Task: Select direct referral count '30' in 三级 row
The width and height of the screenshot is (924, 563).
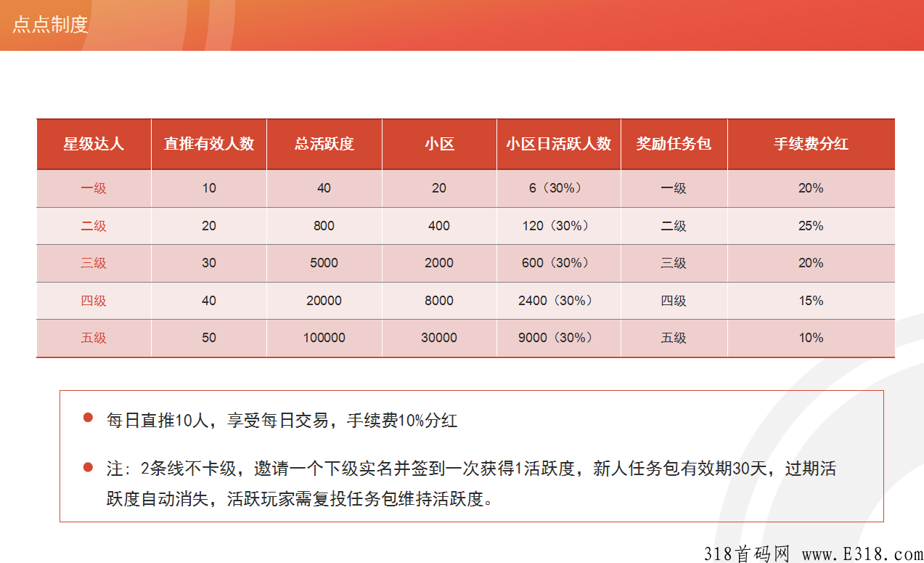Action: (x=209, y=263)
